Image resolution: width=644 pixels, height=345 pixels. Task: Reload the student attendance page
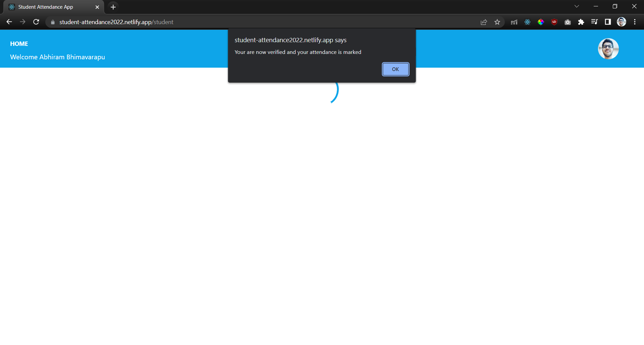pyautogui.click(x=36, y=22)
